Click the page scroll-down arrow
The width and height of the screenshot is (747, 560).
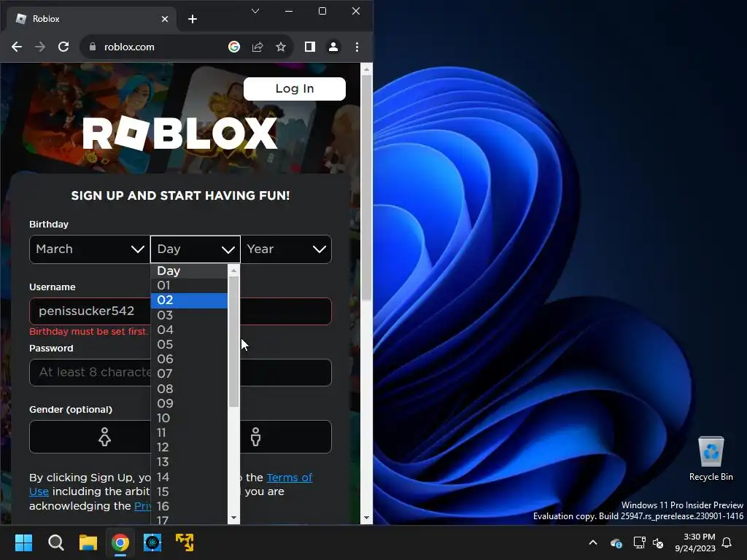366,518
